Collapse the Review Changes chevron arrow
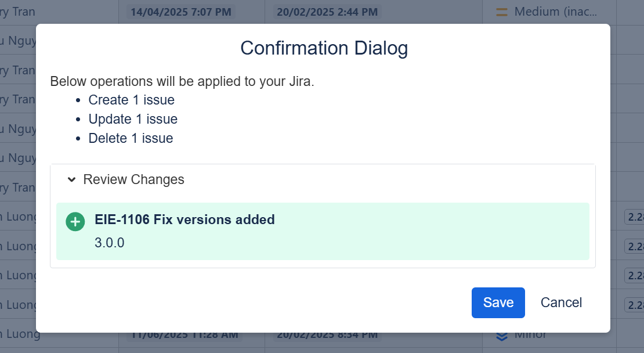This screenshot has height=353, width=644. pyautogui.click(x=71, y=180)
